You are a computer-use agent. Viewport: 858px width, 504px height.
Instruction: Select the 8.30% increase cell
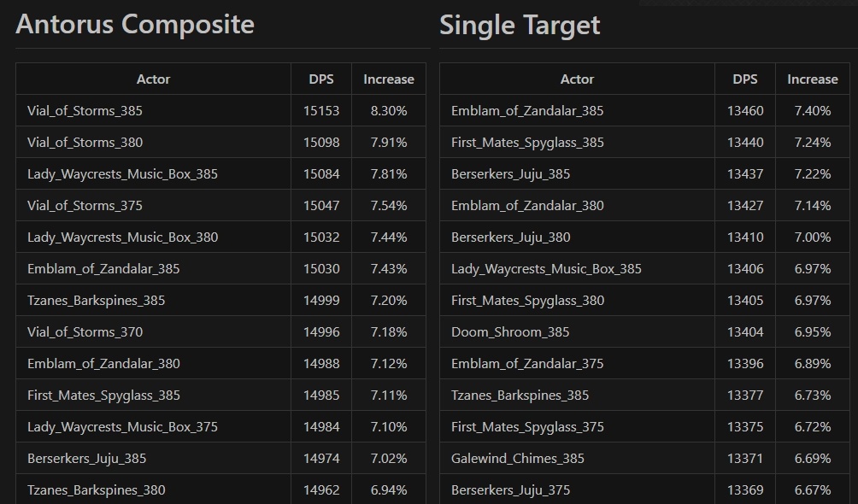[389, 111]
